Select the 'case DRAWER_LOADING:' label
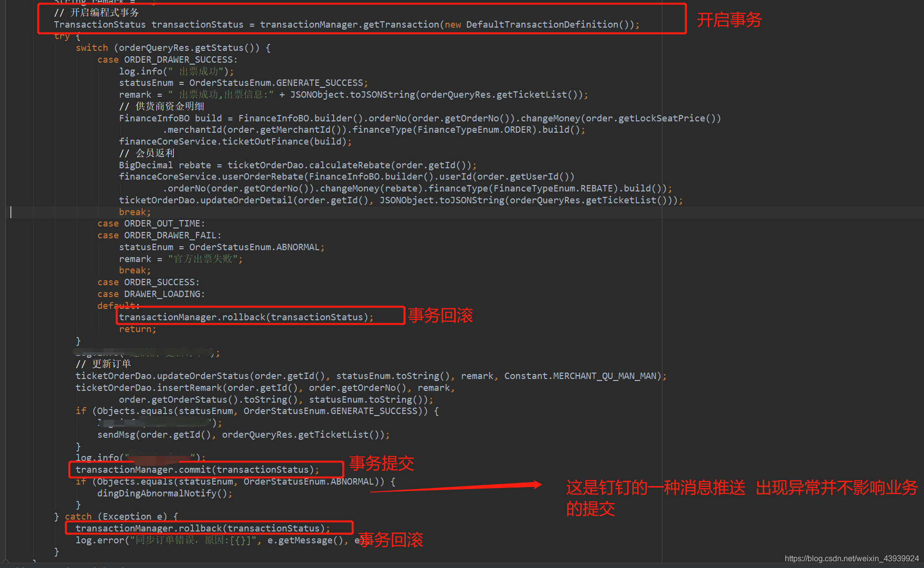Image resolution: width=924 pixels, height=568 pixels. point(151,295)
